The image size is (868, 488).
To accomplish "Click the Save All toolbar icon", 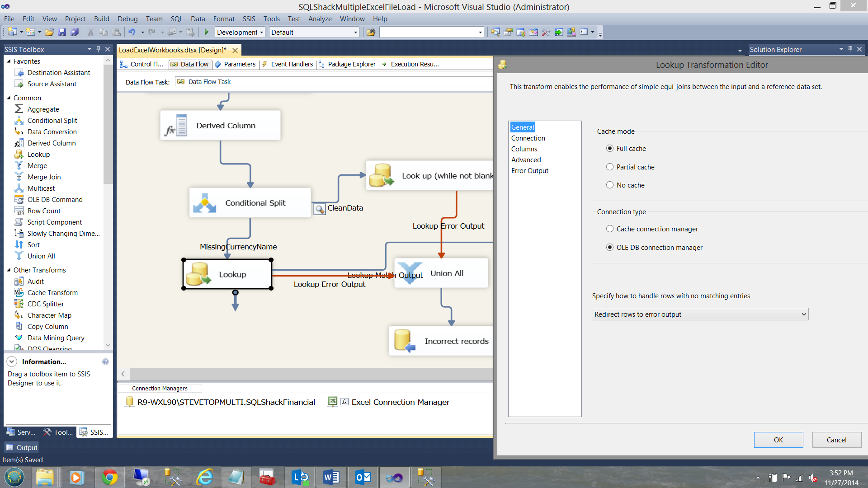I will [75, 32].
